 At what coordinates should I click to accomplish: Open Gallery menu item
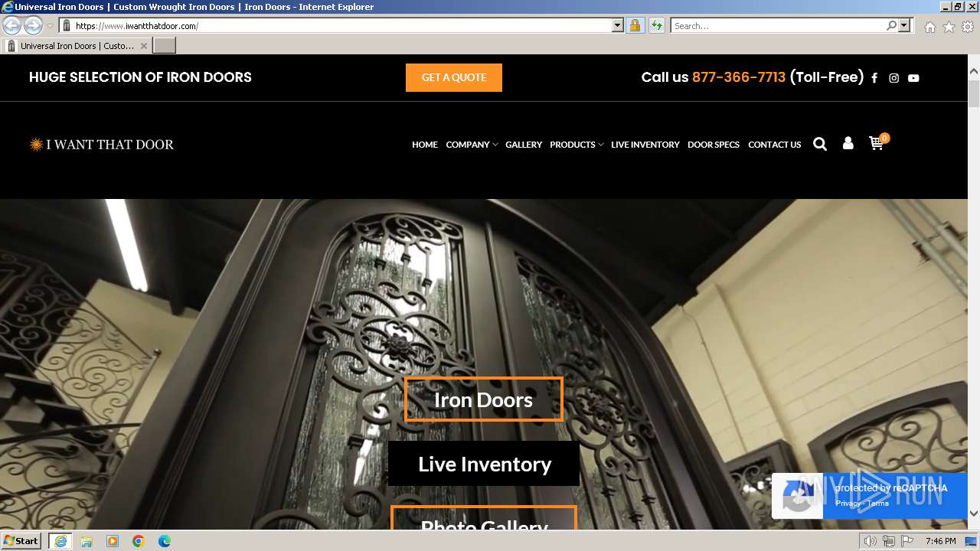(x=524, y=145)
